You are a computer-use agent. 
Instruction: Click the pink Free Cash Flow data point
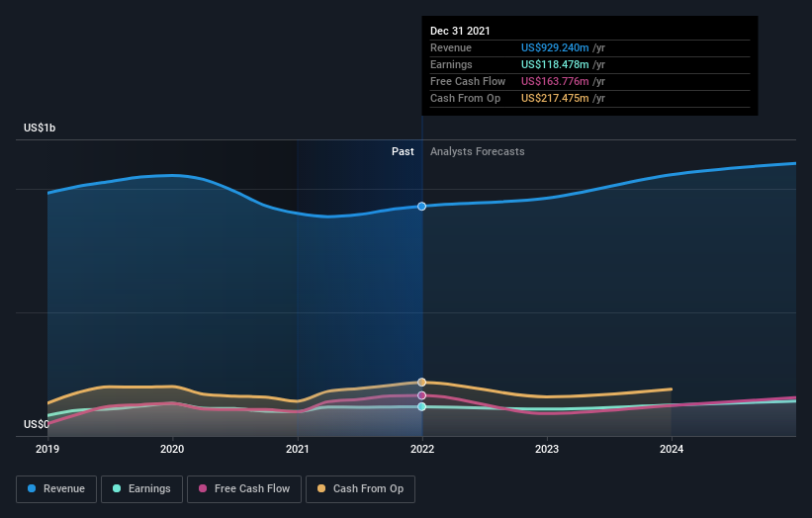click(422, 395)
